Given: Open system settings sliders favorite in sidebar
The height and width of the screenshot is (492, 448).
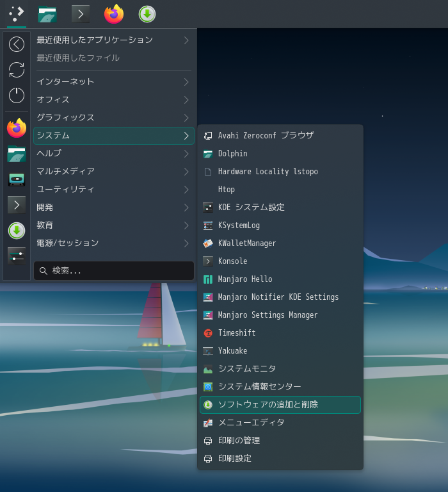Looking at the screenshot, I should coord(17,256).
